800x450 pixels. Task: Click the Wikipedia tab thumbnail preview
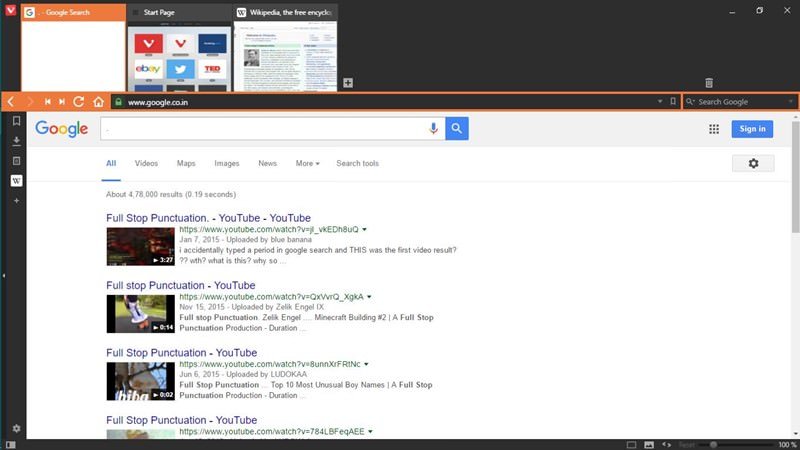point(285,59)
